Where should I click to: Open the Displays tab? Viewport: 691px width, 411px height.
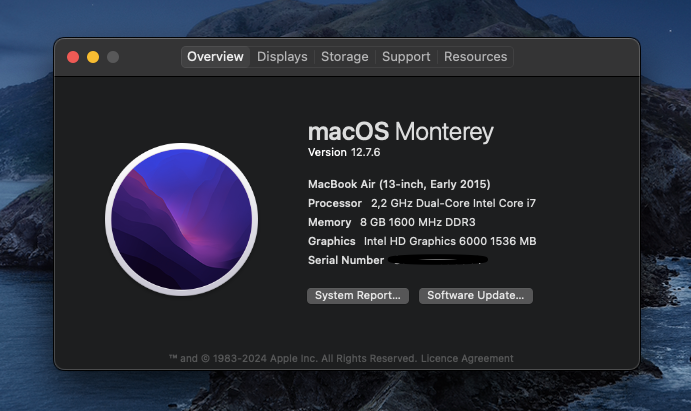tap(282, 57)
